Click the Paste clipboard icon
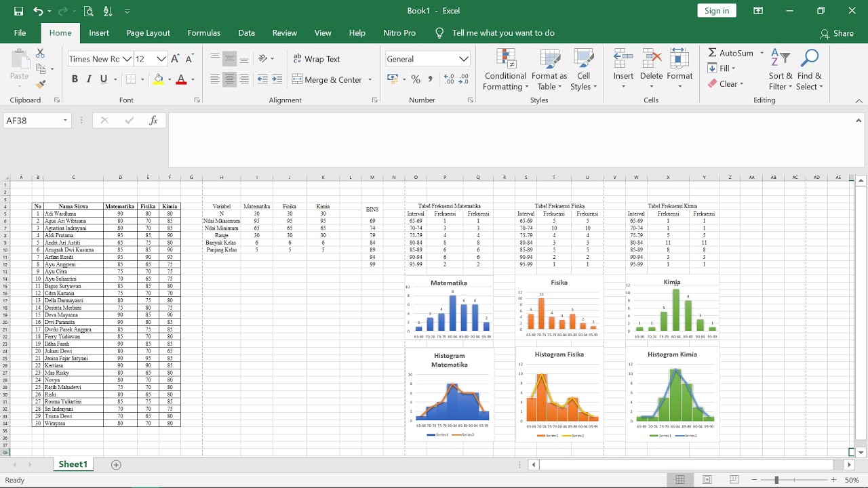Image resolution: width=868 pixels, height=488 pixels. (x=20, y=60)
